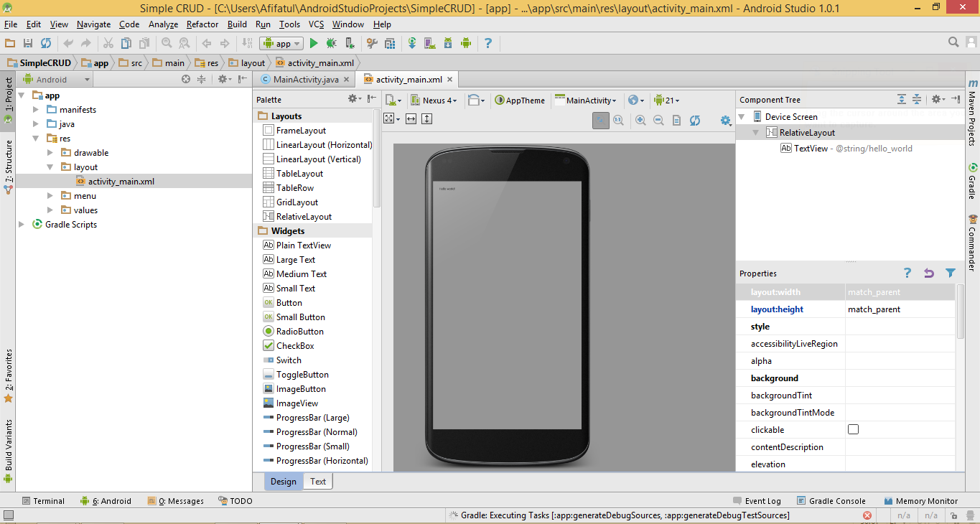
Task: Open the Navigate menu
Action: coord(94,24)
